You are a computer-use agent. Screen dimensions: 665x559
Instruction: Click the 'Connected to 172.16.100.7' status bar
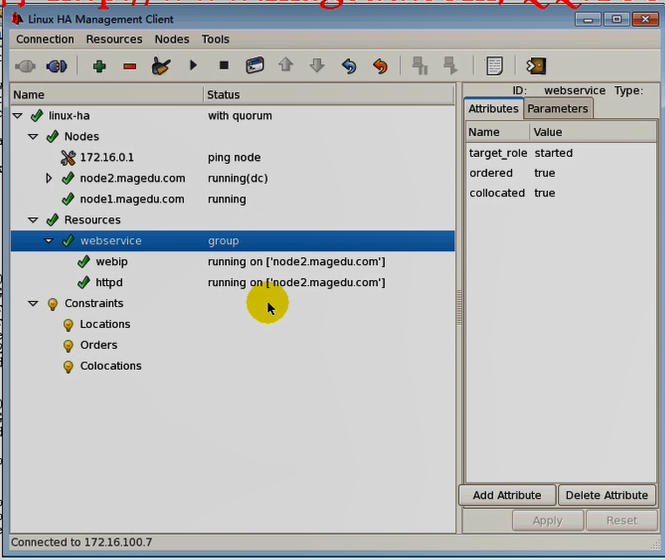click(81, 542)
